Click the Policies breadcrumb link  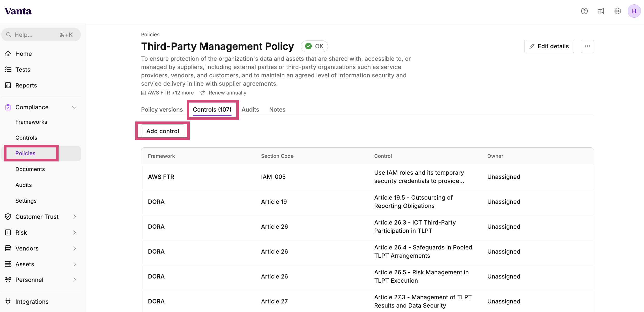coord(150,35)
